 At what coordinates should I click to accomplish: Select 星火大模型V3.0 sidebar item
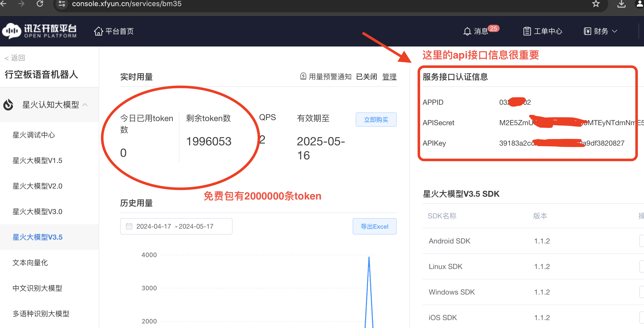tap(37, 212)
